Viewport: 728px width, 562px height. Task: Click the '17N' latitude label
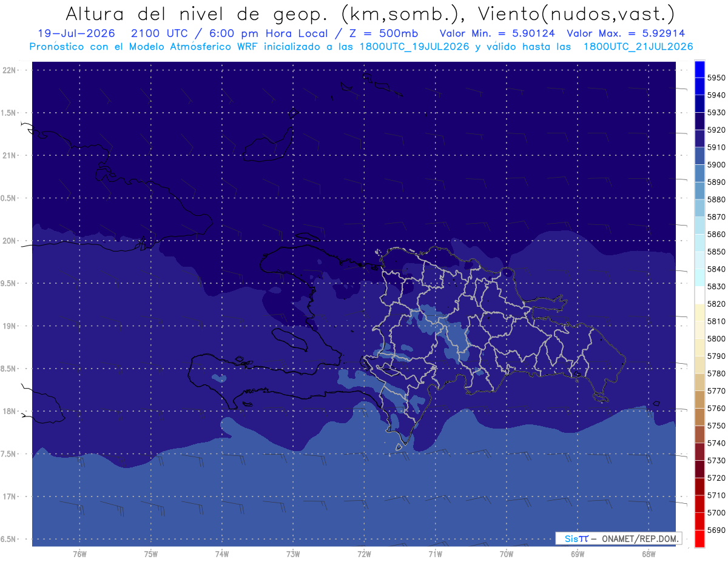click(x=10, y=497)
